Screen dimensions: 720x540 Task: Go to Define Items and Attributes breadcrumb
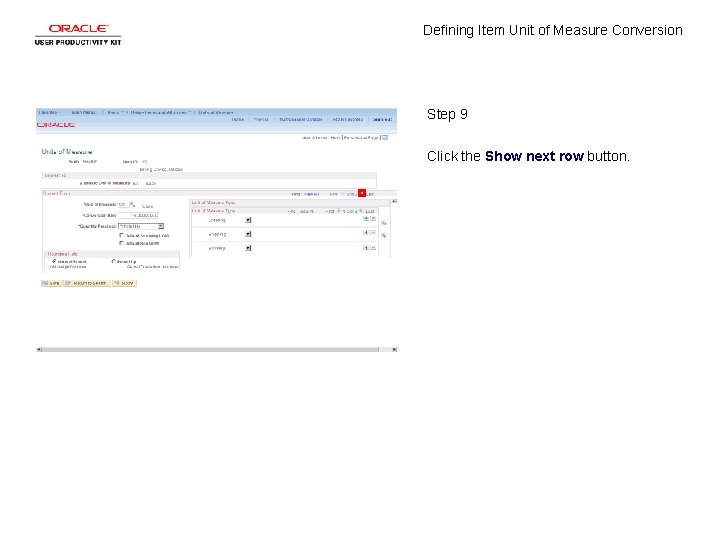(158, 112)
